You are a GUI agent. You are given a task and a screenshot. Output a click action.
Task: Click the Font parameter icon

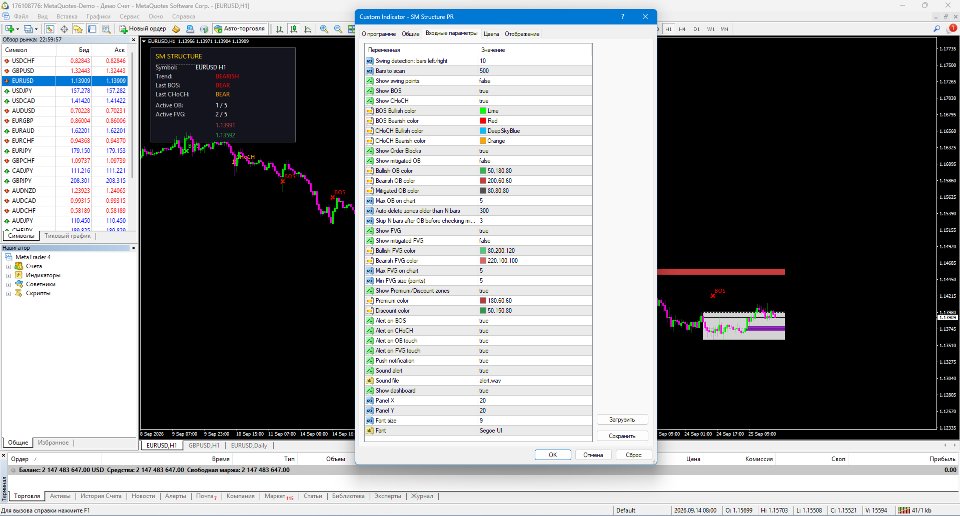pyautogui.click(x=370, y=431)
